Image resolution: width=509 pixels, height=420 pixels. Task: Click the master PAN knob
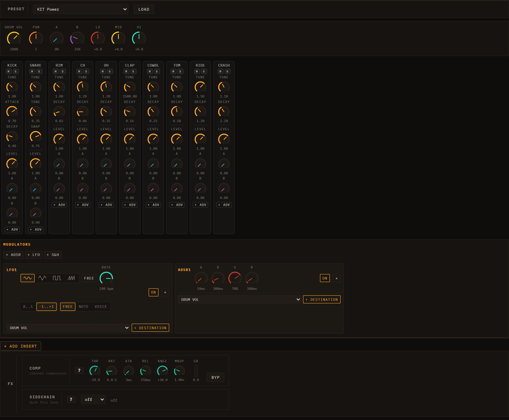(36, 38)
